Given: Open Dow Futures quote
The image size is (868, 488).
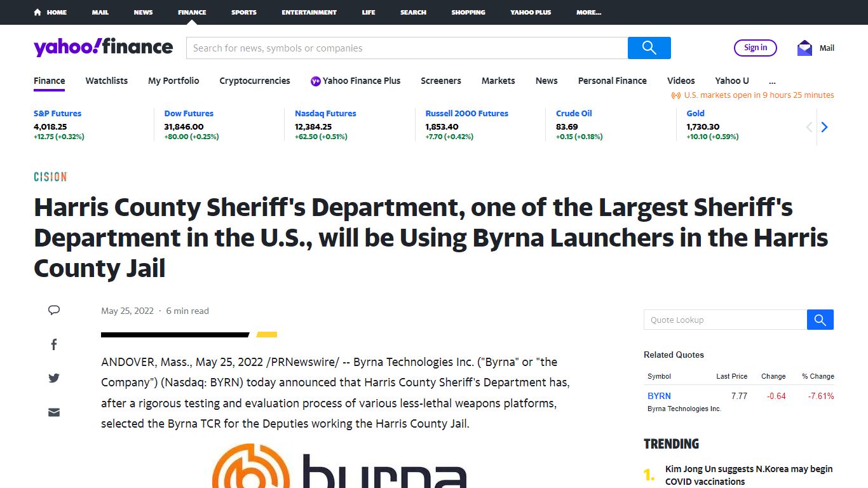Looking at the screenshot, I should coord(189,113).
